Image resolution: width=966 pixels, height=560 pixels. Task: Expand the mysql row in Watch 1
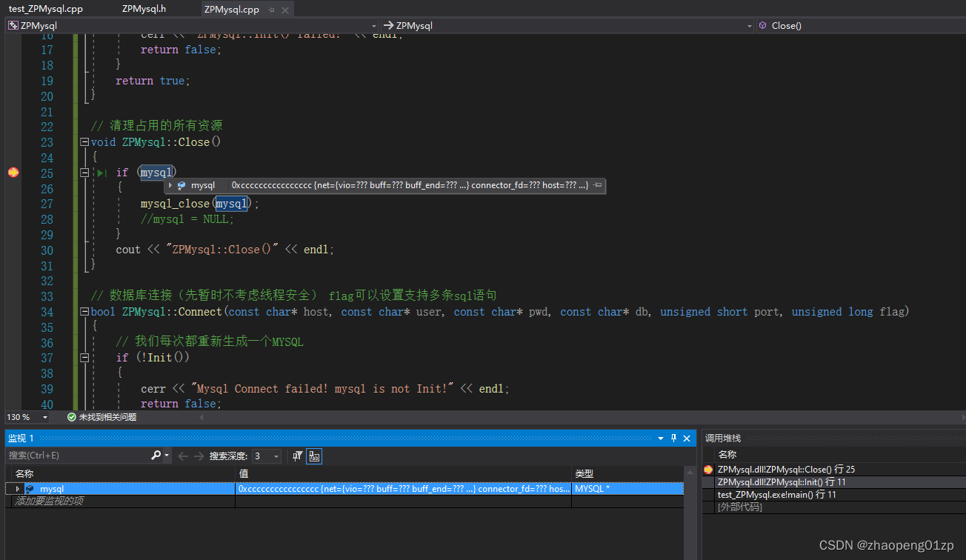[18, 489]
